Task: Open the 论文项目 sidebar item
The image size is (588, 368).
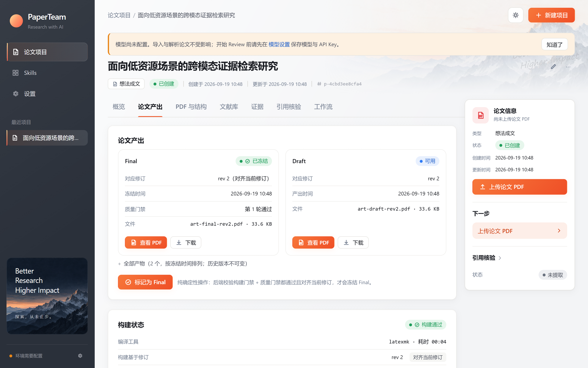Action: pyautogui.click(x=47, y=52)
